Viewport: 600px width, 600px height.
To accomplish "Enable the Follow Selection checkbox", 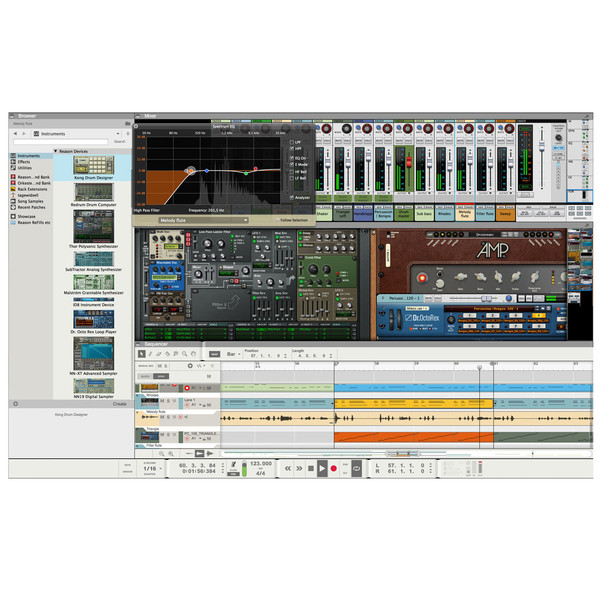I will click(277, 220).
